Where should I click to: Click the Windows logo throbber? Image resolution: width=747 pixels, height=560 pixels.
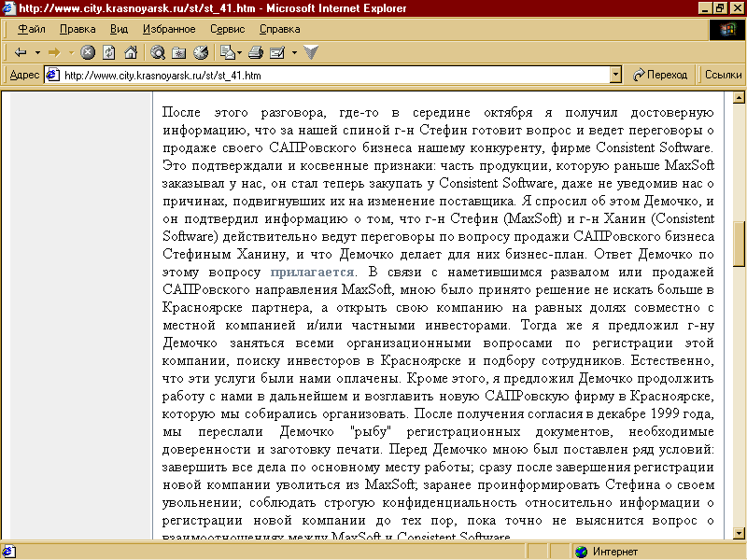coord(727,31)
